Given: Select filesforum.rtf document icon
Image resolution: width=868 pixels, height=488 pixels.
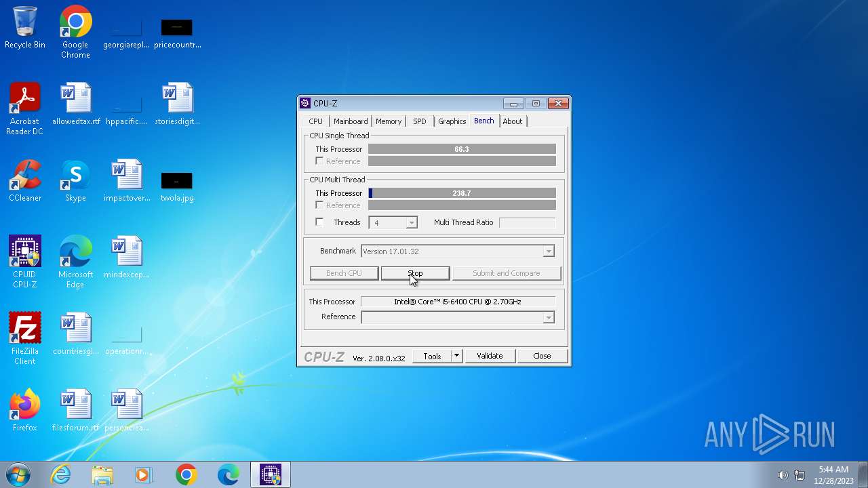Looking at the screenshot, I should tap(75, 410).
